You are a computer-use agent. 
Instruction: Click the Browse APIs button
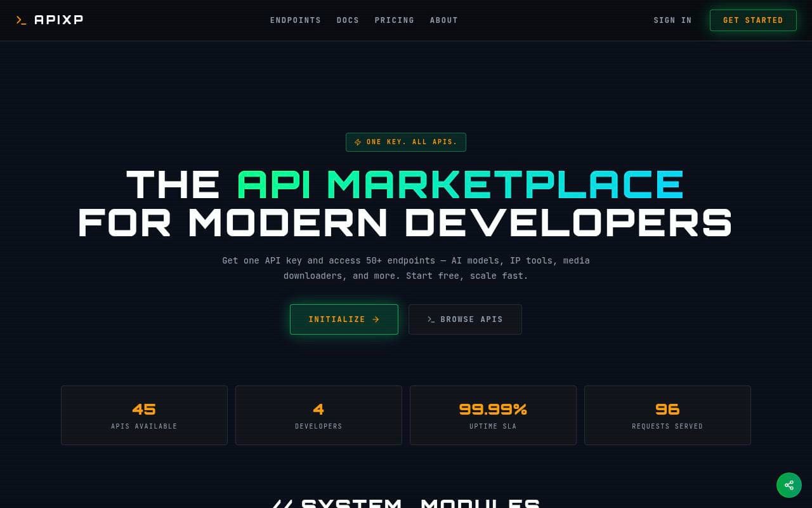pyautogui.click(x=465, y=319)
